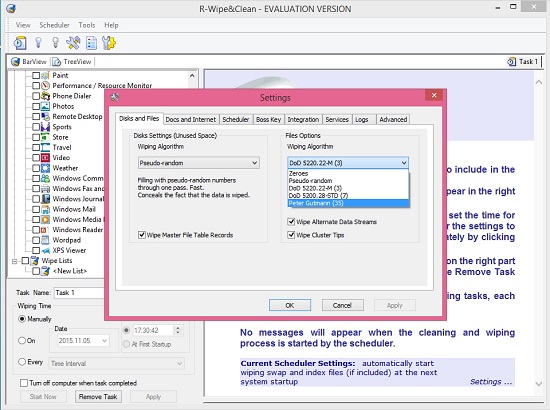Click the Wipe Lists icon

(x=34, y=261)
